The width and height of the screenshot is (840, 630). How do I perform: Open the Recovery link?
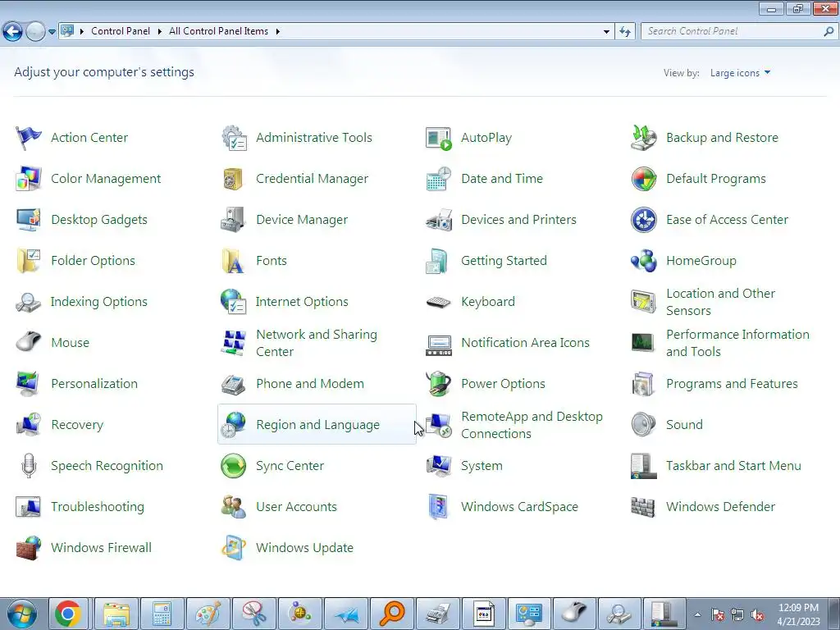point(77,425)
